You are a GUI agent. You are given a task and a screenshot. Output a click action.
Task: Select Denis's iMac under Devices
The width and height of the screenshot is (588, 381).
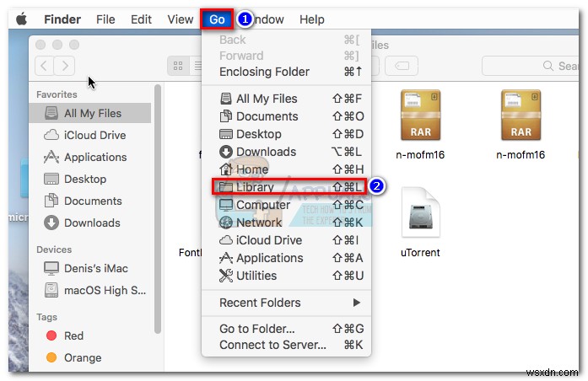[90, 268]
